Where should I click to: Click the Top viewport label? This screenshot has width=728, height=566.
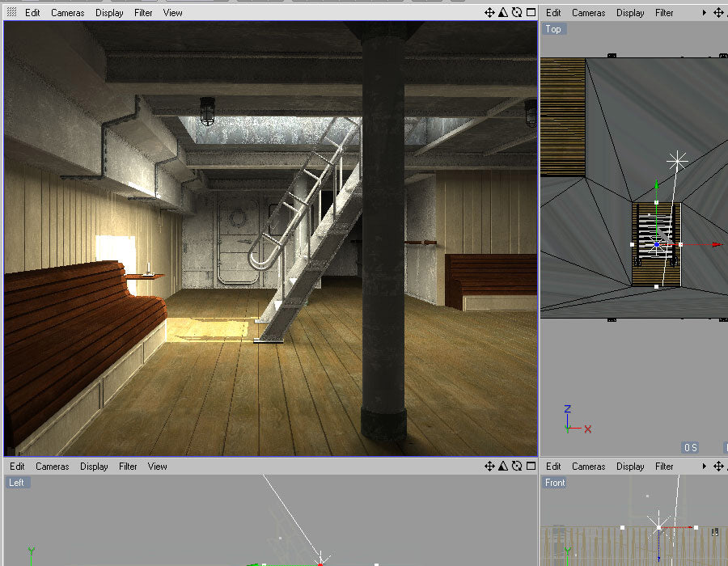click(553, 29)
